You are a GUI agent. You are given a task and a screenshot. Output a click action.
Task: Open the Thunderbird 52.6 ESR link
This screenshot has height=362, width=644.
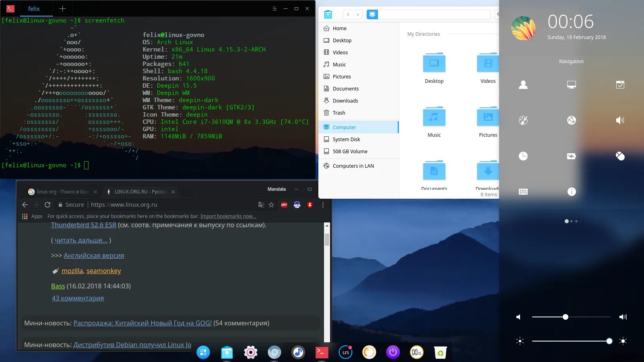(x=84, y=225)
